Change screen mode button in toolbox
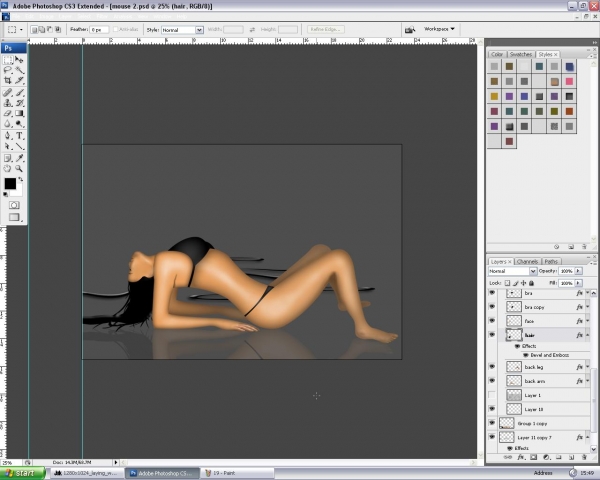This screenshot has height=480, width=600. click(14, 217)
